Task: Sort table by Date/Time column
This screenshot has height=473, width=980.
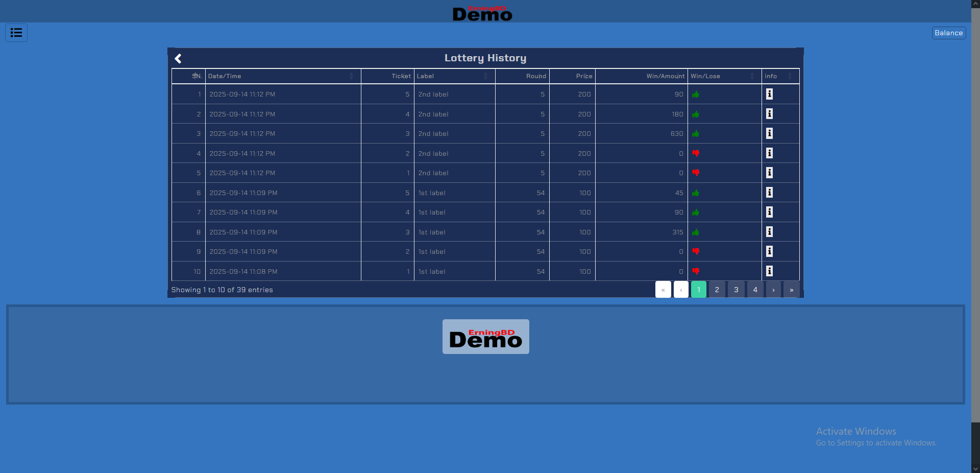Action: [x=281, y=76]
